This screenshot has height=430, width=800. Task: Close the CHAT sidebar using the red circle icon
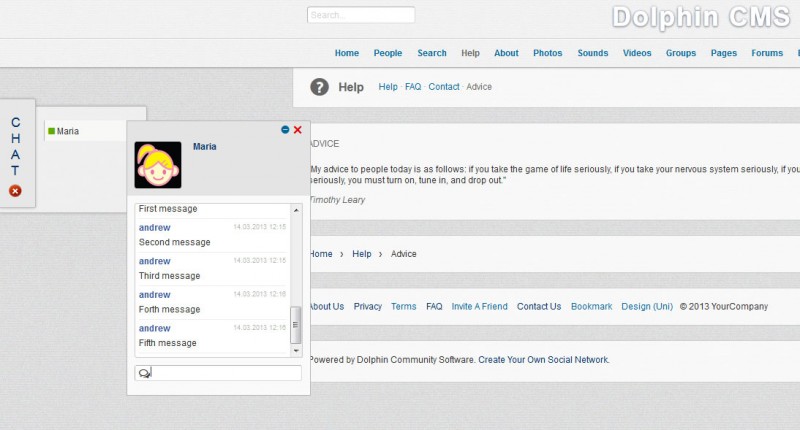[15, 191]
